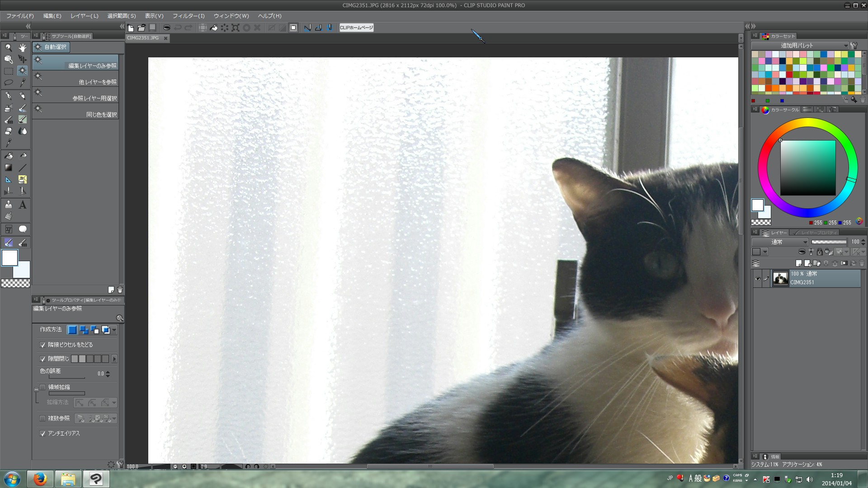This screenshot has width=868, height=488.
Task: Select the Fill bucket tool
Action: [x=8, y=156]
